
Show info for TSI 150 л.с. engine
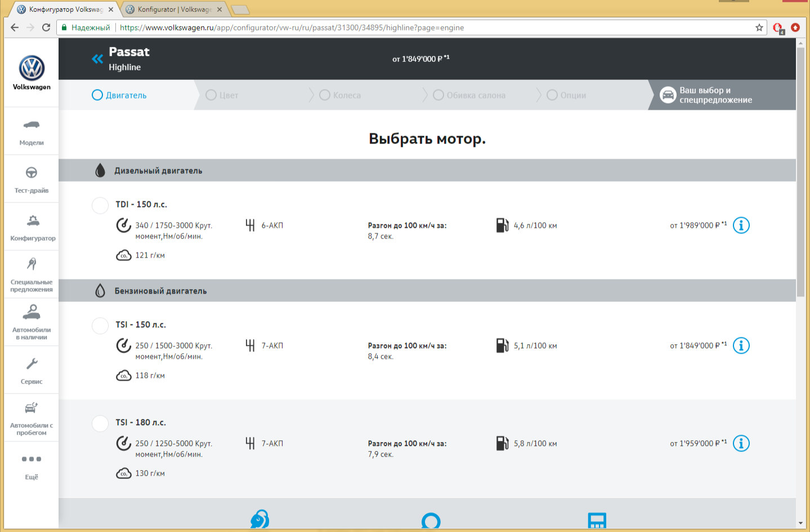click(741, 346)
